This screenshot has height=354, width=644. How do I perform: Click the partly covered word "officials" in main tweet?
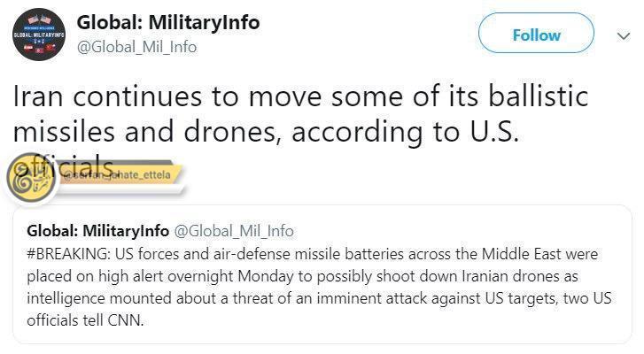coord(63,167)
